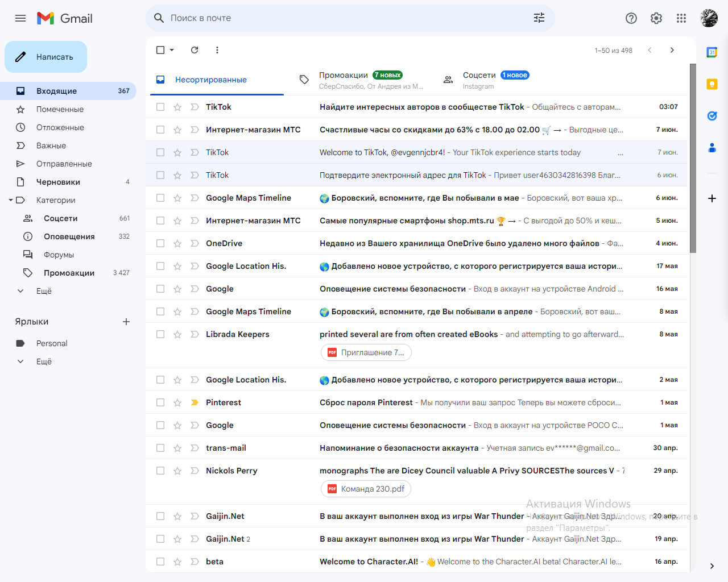This screenshot has height=582, width=728.
Task: Open the Personal label
Action: click(x=68, y=343)
